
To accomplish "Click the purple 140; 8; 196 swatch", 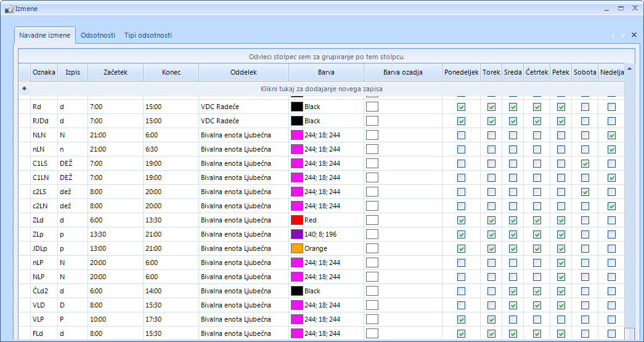I will pyautogui.click(x=297, y=234).
